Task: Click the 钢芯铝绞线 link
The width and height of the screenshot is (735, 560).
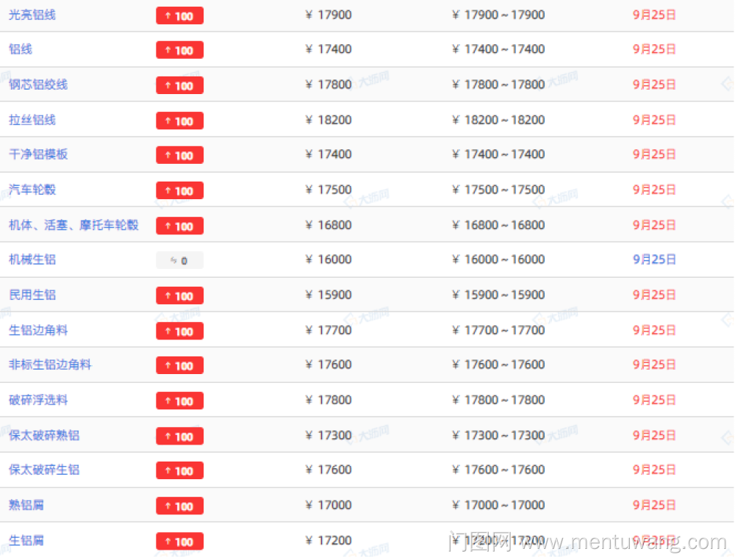Action: tap(38, 85)
